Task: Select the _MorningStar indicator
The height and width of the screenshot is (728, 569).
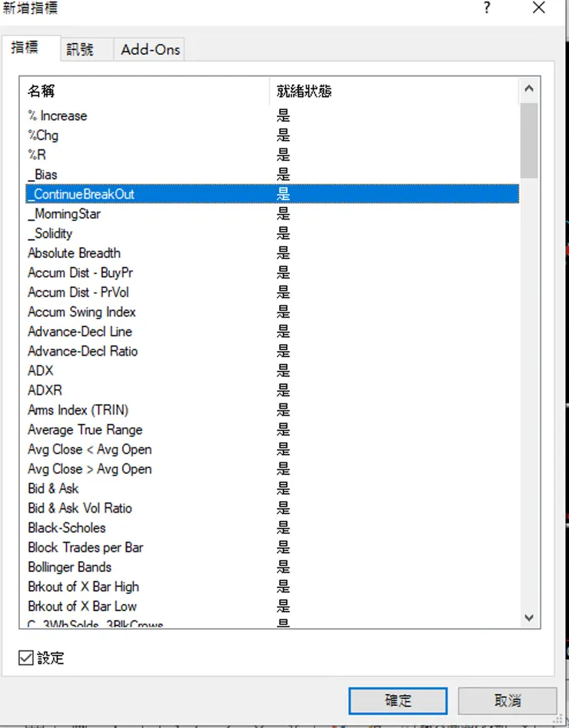Action: [64, 214]
